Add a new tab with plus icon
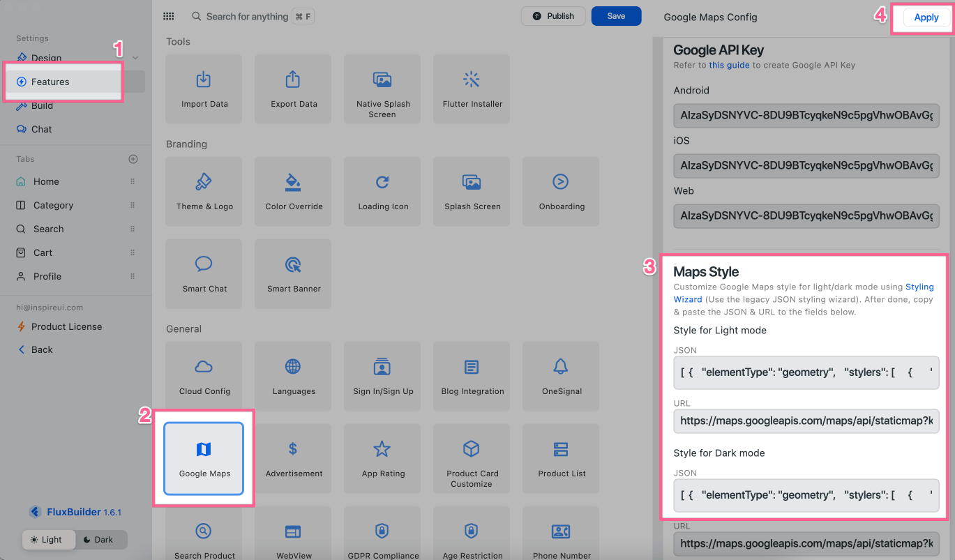The image size is (955, 560). point(133,159)
